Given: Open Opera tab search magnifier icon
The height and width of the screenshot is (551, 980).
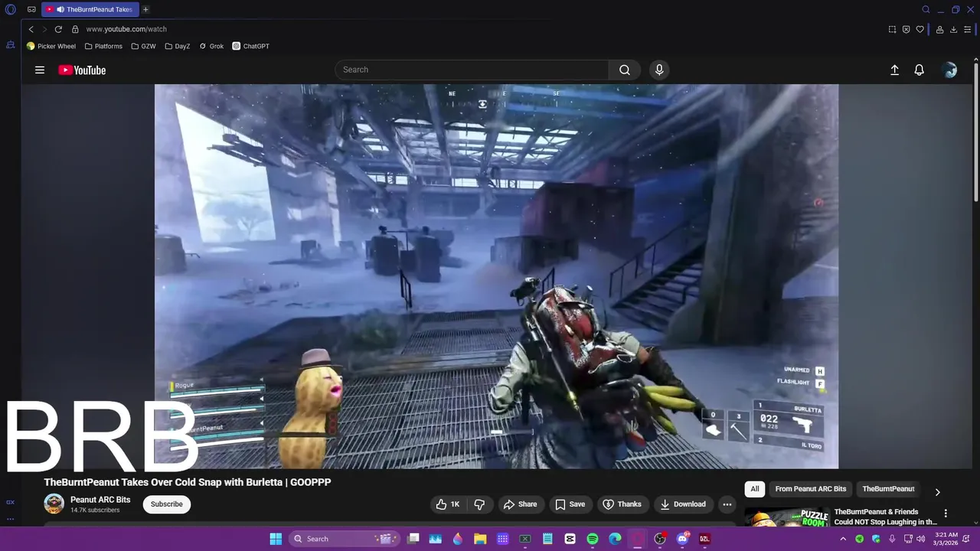Looking at the screenshot, I should (x=926, y=10).
